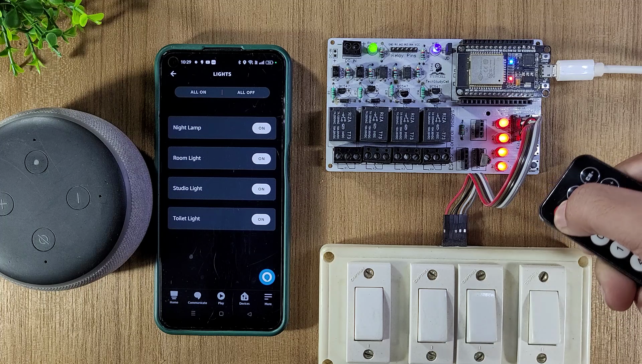Toggle the Room Light ON switch

coord(261,158)
